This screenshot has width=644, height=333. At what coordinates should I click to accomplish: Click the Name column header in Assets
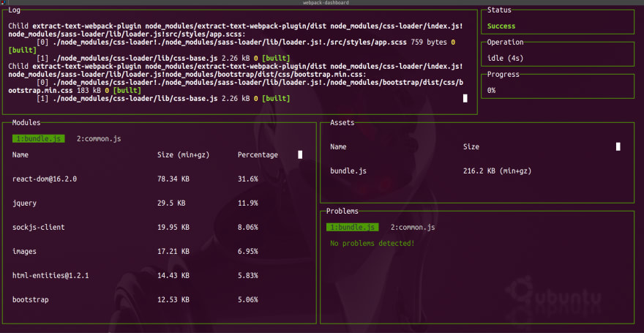(x=338, y=146)
